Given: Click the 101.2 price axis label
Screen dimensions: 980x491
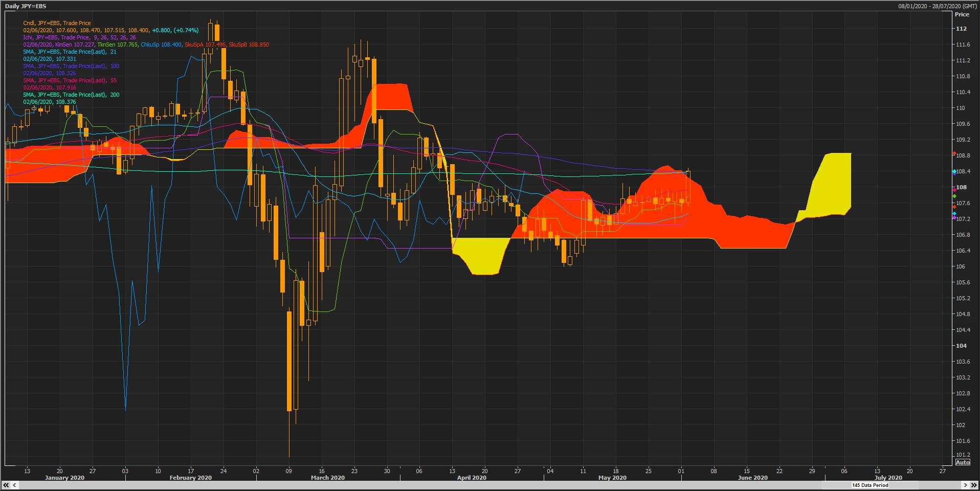Looking at the screenshot, I should click(963, 455).
